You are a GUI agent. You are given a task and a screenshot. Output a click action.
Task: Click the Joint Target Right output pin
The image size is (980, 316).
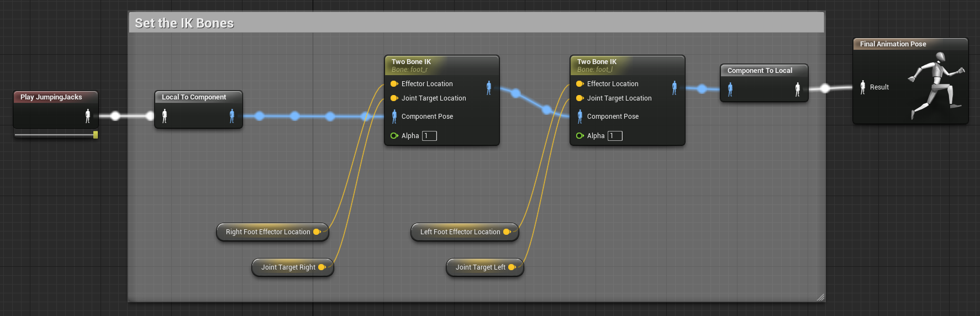coord(322,267)
